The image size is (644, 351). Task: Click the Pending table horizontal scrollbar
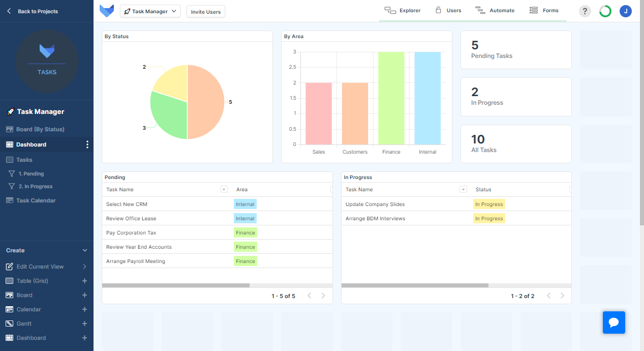tap(176, 285)
